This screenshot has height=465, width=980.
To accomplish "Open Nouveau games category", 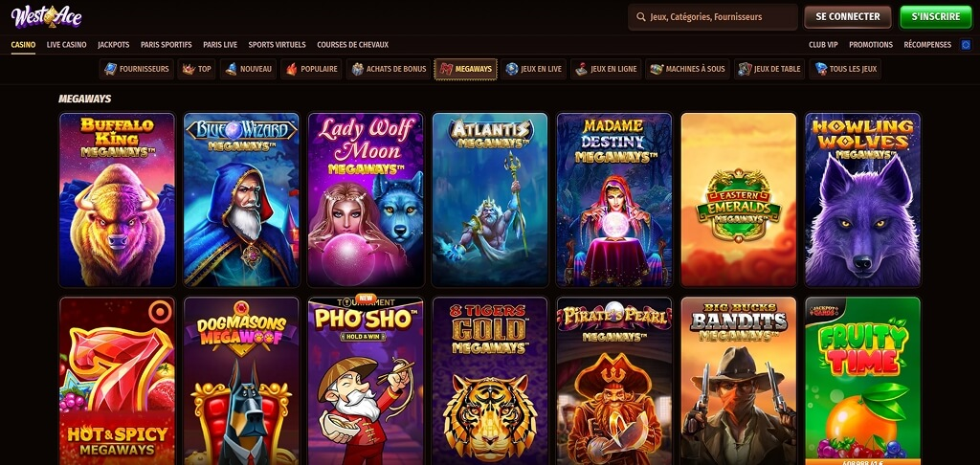I will (248, 70).
